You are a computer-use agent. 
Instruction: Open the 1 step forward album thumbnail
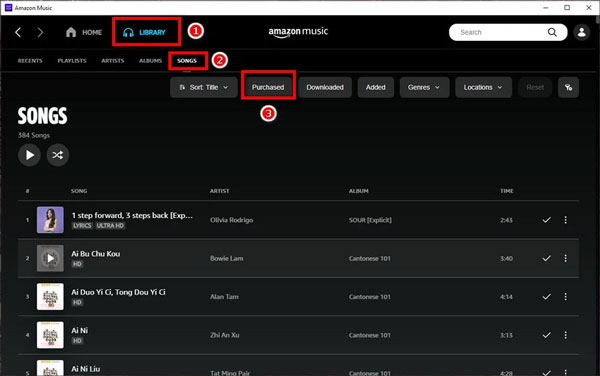[x=50, y=220]
